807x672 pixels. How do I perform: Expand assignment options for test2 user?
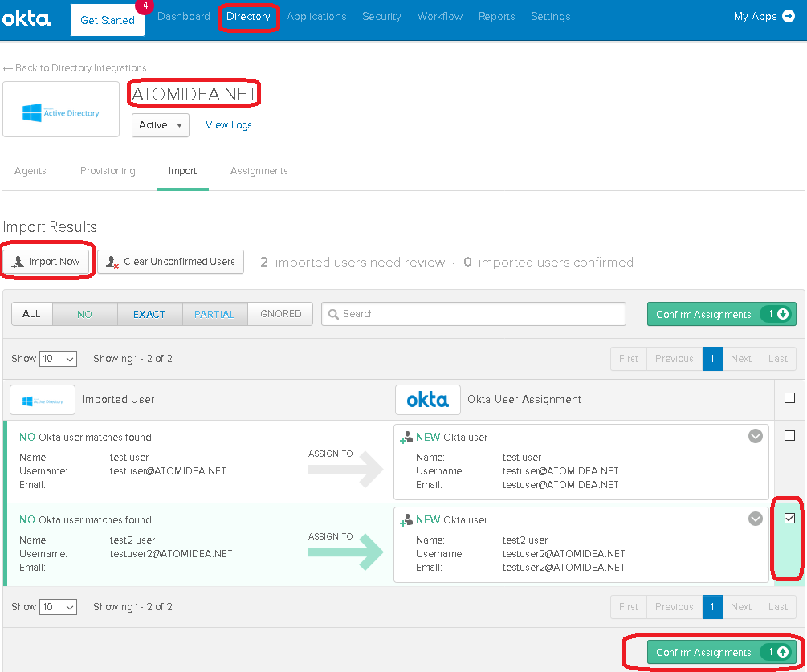tap(756, 518)
